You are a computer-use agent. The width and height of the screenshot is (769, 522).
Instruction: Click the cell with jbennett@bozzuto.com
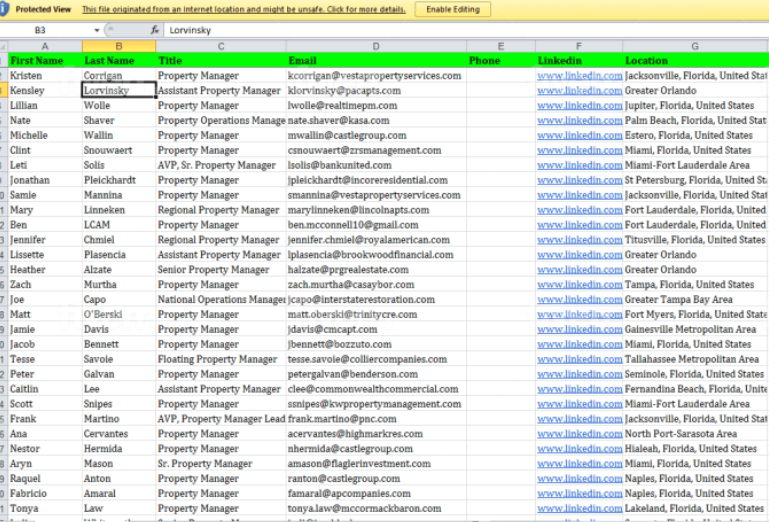pos(376,344)
